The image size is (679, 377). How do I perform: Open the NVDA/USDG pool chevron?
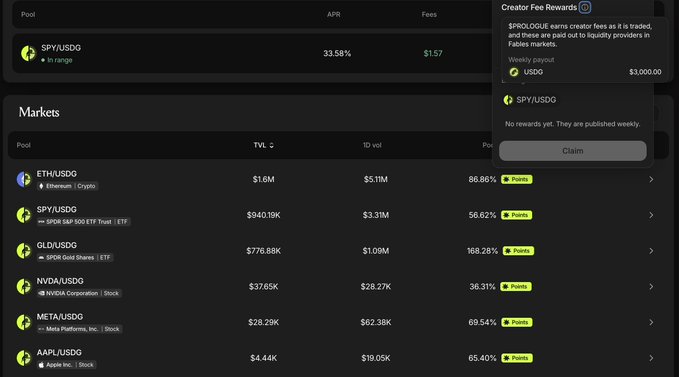(x=651, y=287)
